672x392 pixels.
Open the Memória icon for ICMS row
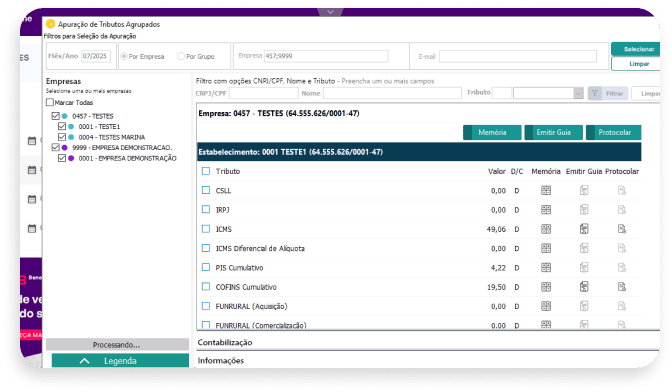click(546, 229)
